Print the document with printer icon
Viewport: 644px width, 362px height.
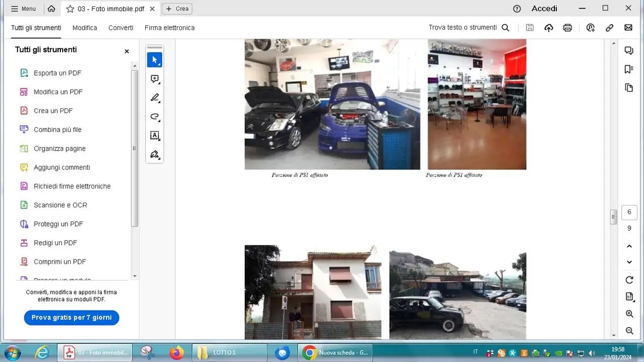pos(568,28)
